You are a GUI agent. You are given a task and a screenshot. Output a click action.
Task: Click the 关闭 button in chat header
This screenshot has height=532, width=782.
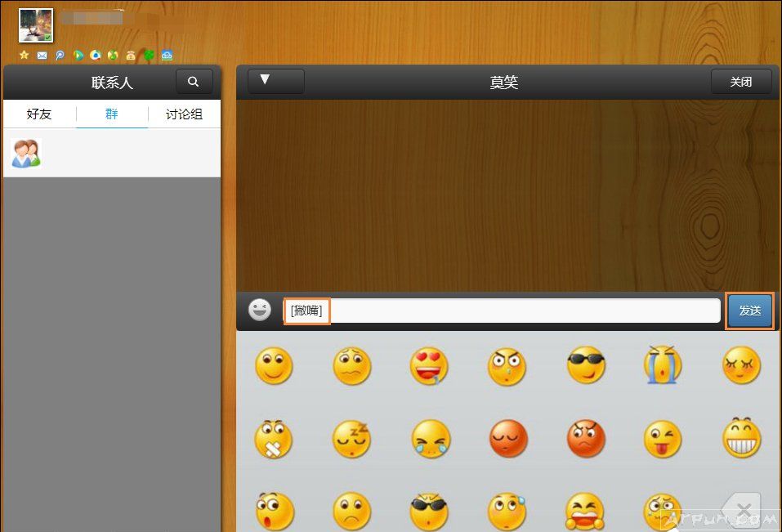[740, 82]
